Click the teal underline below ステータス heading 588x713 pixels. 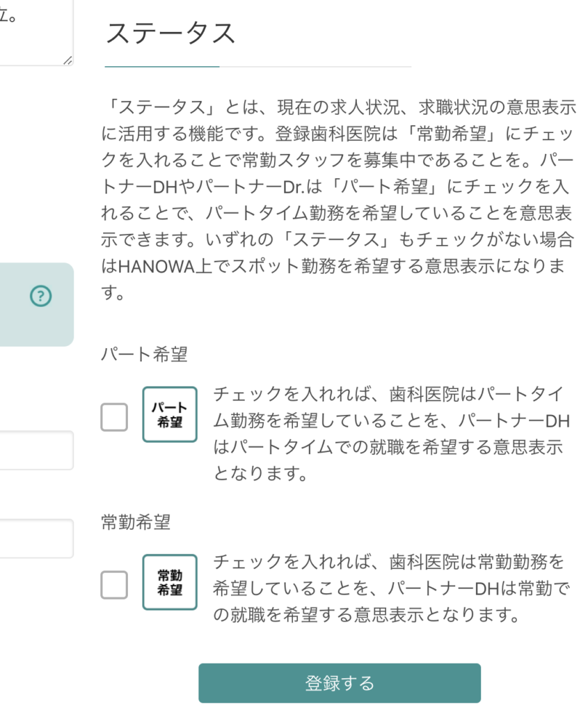pyautogui.click(x=162, y=67)
